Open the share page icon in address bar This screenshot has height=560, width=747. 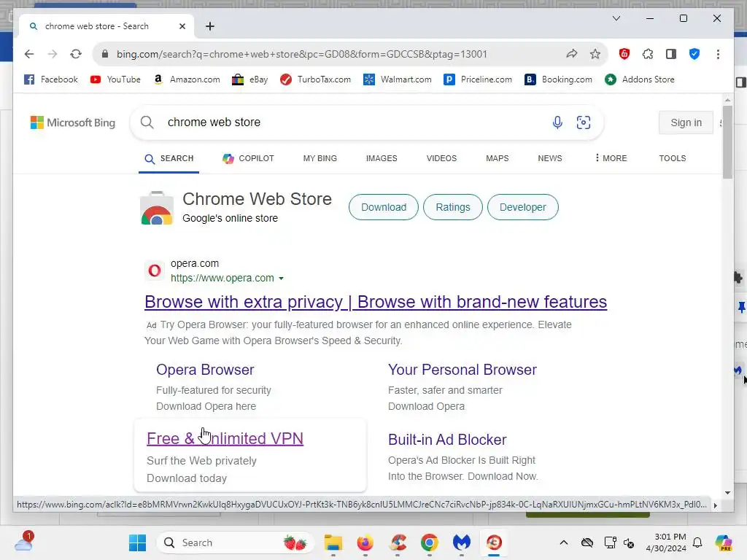(x=572, y=54)
